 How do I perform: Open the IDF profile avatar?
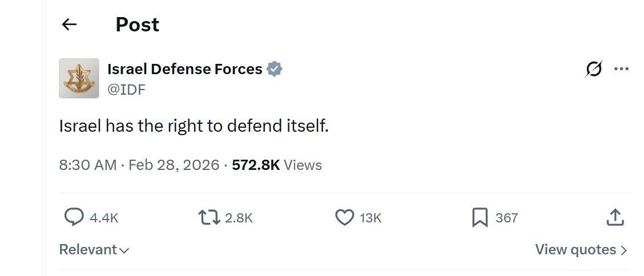coord(79,78)
